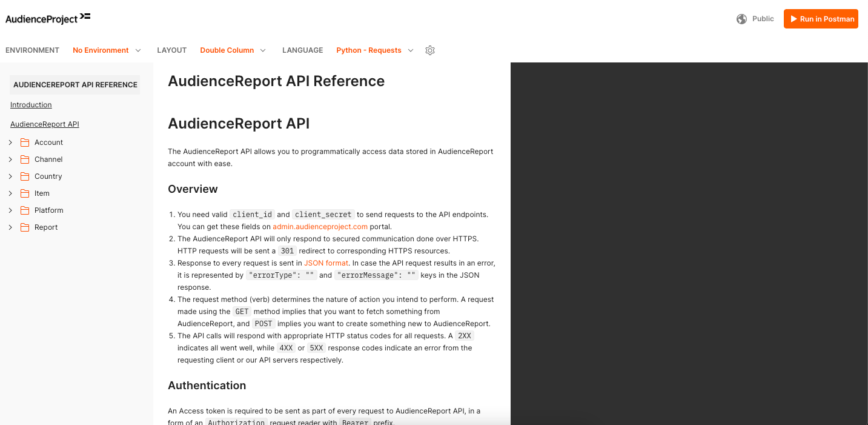Open the JSON format link
The image size is (868, 425).
click(326, 263)
